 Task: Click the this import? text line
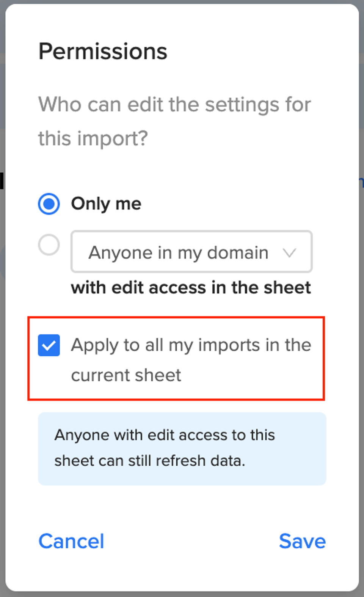click(93, 139)
